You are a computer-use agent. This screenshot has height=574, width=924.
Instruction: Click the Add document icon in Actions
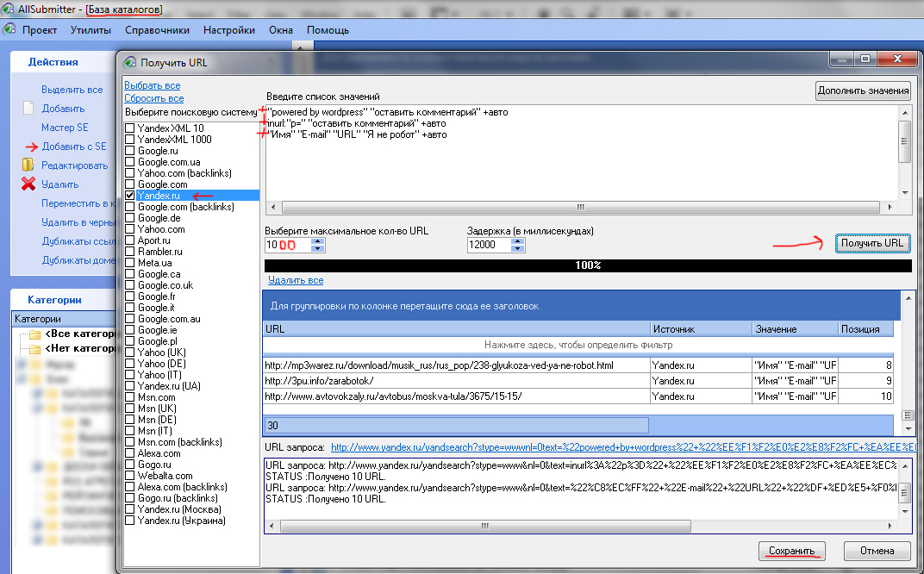pos(28,109)
